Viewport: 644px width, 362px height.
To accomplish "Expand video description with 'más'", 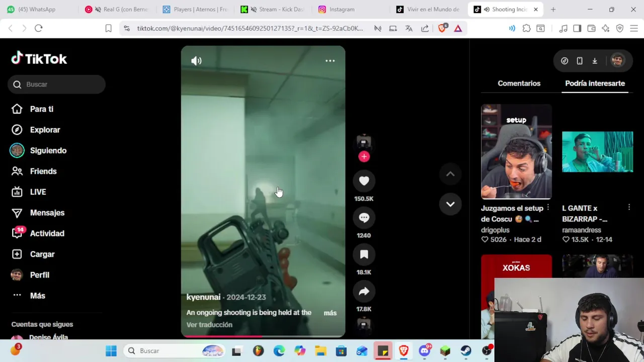I will pyautogui.click(x=330, y=313).
